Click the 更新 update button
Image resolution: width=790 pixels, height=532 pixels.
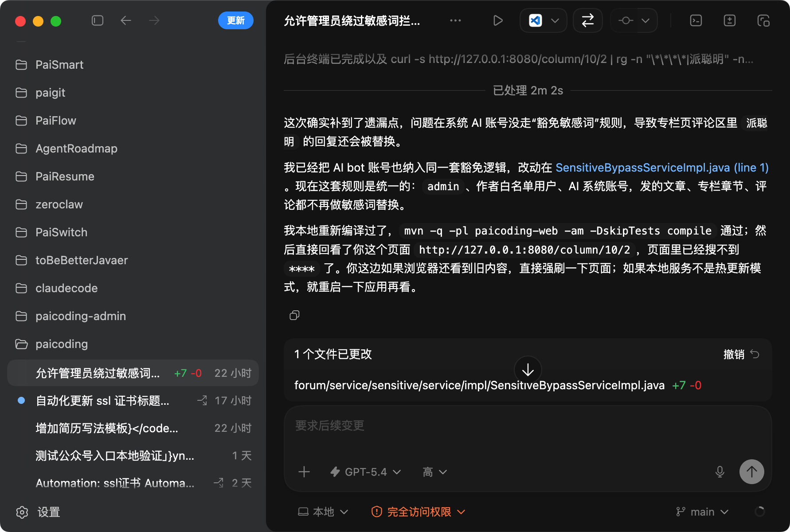click(235, 20)
